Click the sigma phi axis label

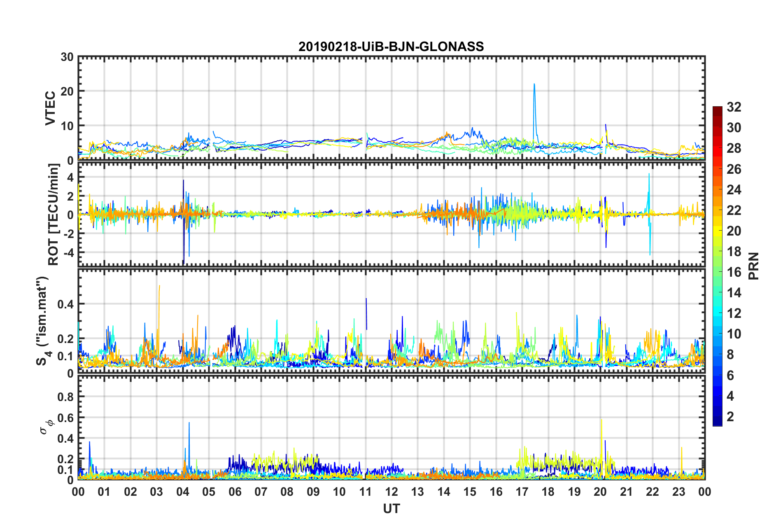[x=46, y=427]
